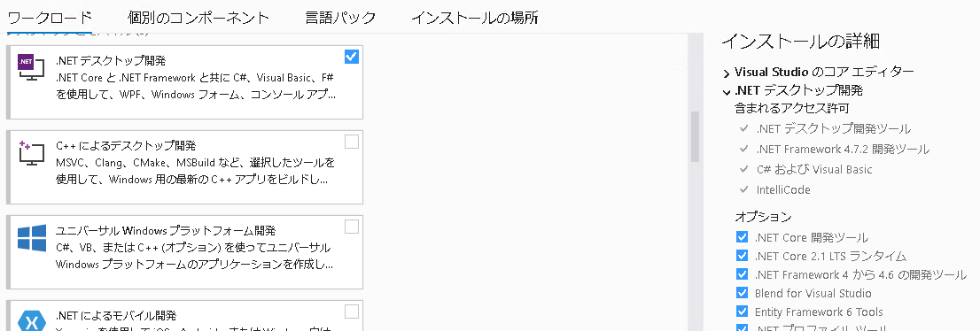Open the 個別のコンポーネント tab
Image resolution: width=980 pixels, height=331 pixels.
pos(198,18)
